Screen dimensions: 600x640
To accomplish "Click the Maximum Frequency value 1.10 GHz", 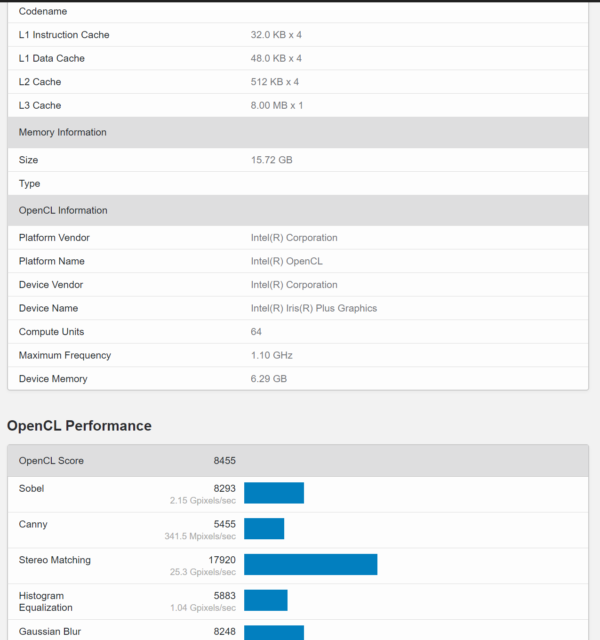I will point(270,355).
